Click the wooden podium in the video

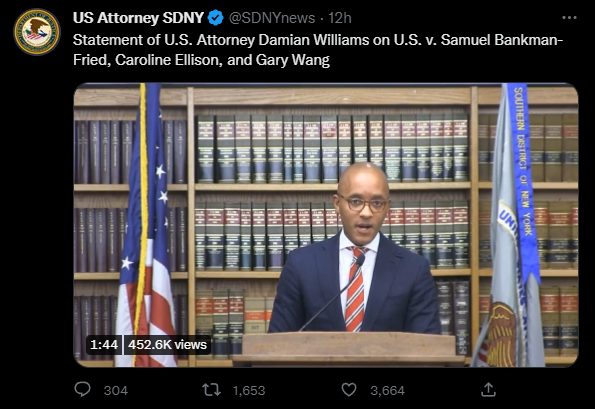point(348,349)
